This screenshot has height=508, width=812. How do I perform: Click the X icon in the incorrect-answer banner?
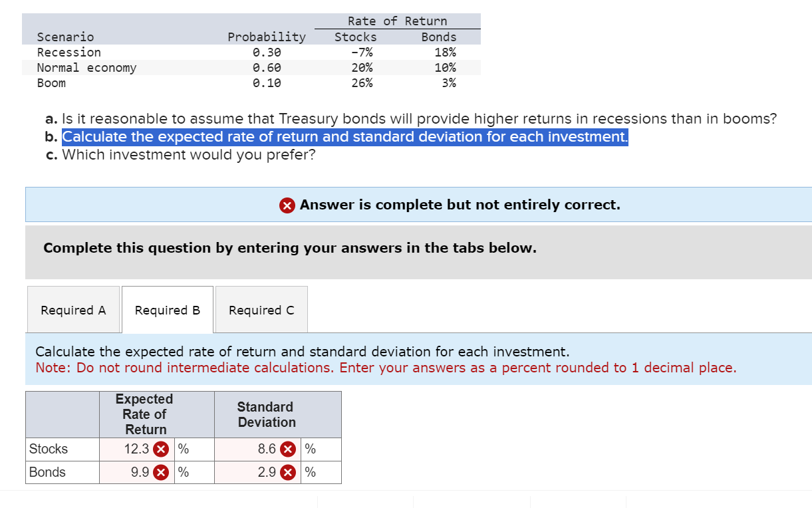[287, 205]
